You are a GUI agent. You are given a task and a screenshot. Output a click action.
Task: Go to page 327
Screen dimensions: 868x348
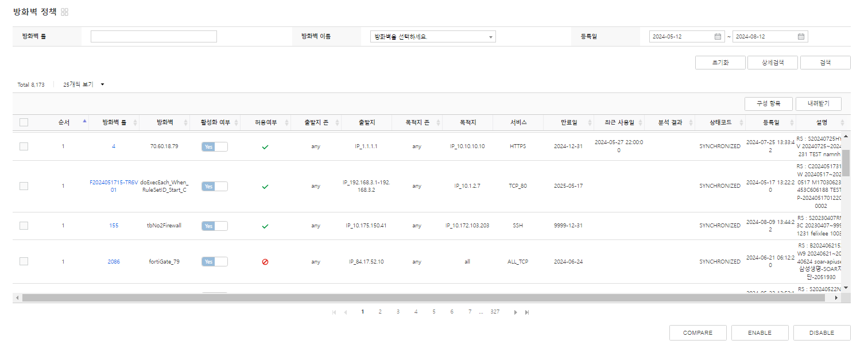pyautogui.click(x=495, y=312)
